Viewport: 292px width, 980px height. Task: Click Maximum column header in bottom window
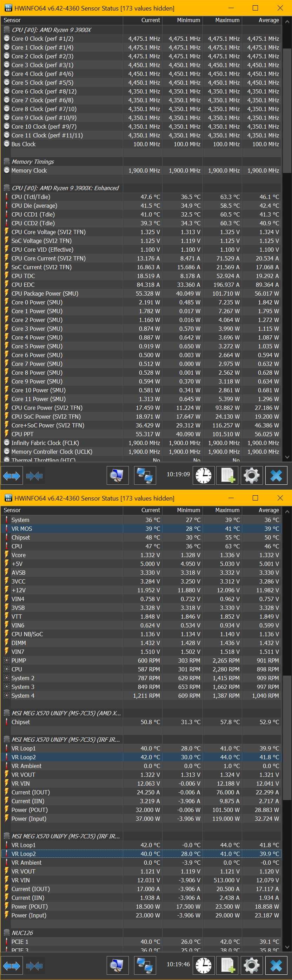point(223,510)
